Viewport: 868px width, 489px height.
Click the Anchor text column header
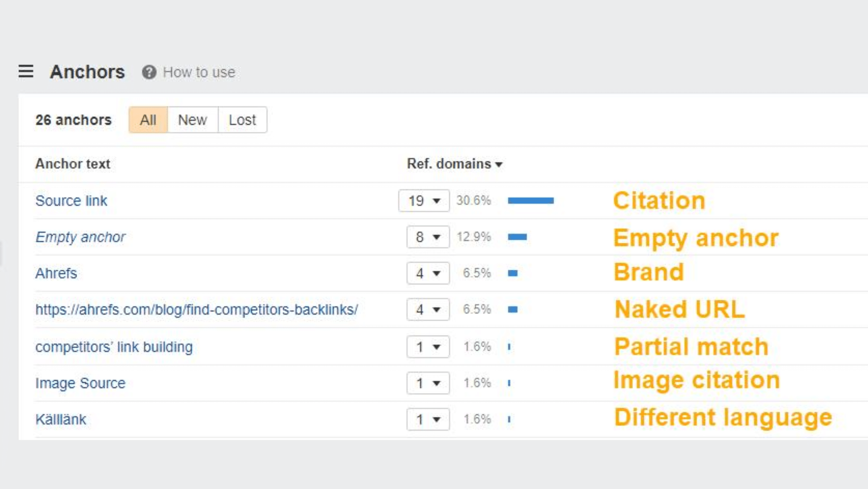coord(73,164)
